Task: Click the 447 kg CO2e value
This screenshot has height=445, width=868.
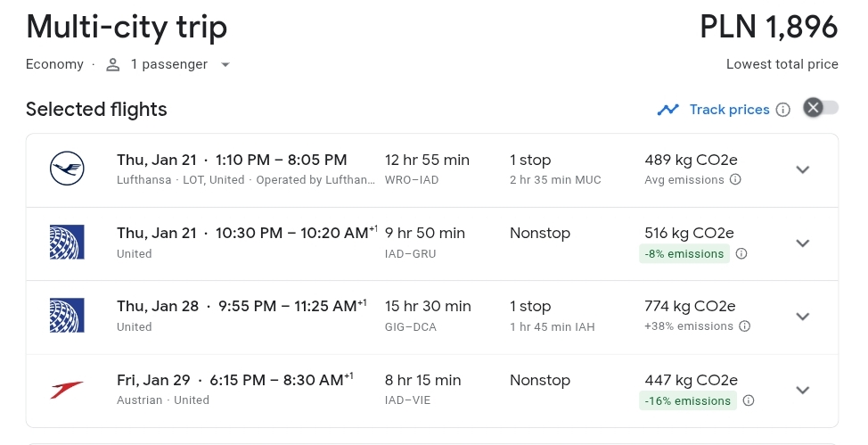Action: pyautogui.click(x=691, y=380)
